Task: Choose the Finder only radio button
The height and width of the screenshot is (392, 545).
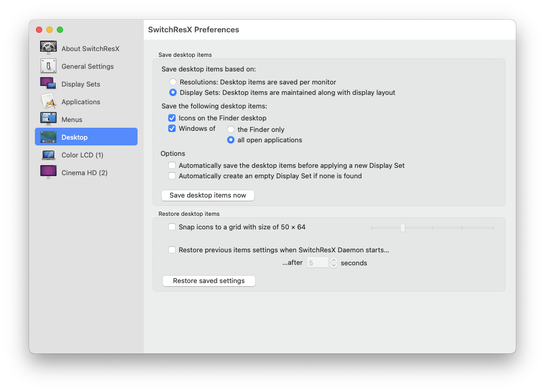Action: (231, 129)
